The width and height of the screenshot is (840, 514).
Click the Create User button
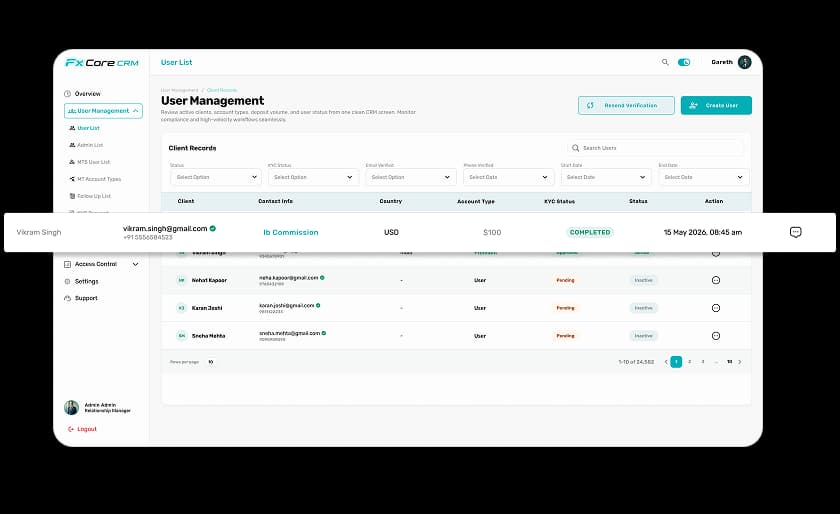coord(716,106)
